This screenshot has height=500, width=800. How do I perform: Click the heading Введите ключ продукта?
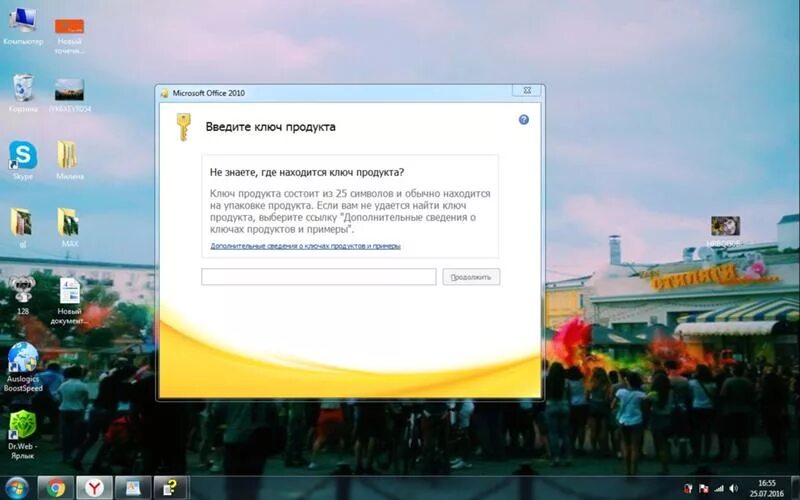tap(270, 127)
